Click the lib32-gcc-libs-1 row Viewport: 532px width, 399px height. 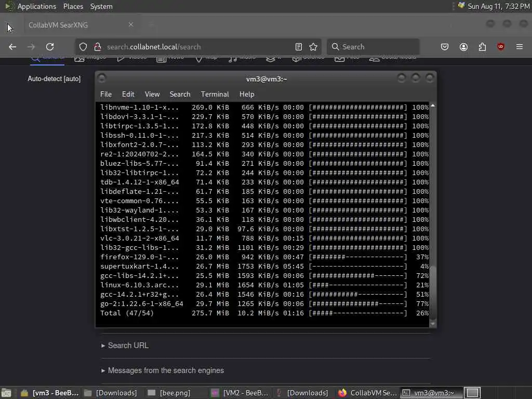[x=264, y=248]
